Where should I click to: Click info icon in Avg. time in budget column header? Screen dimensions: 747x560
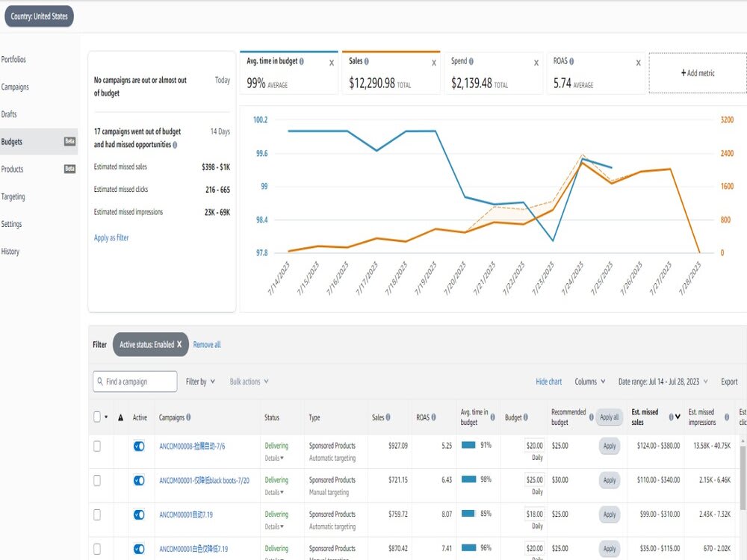492,417
